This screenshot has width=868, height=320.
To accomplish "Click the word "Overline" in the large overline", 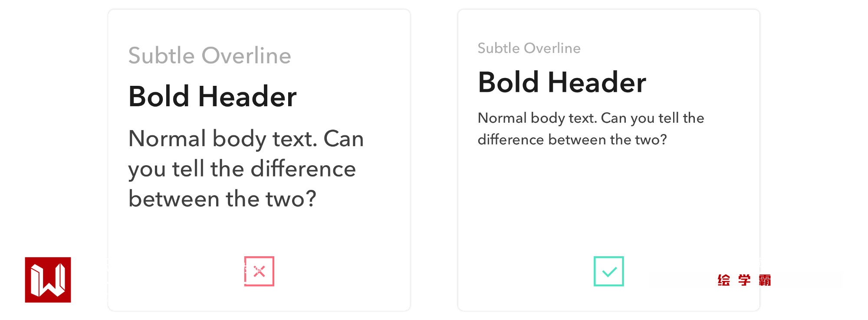I will [246, 56].
